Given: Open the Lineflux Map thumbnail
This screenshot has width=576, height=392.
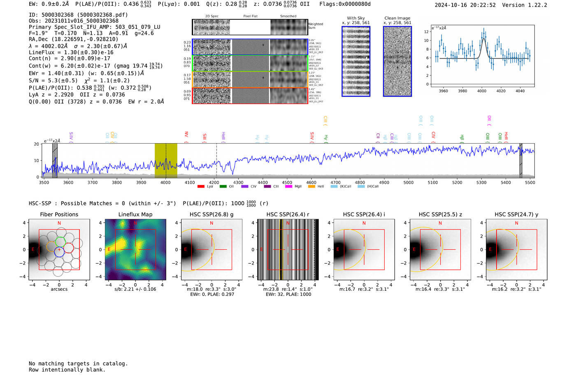Looking at the screenshot, I should pyautogui.click(x=135, y=249).
